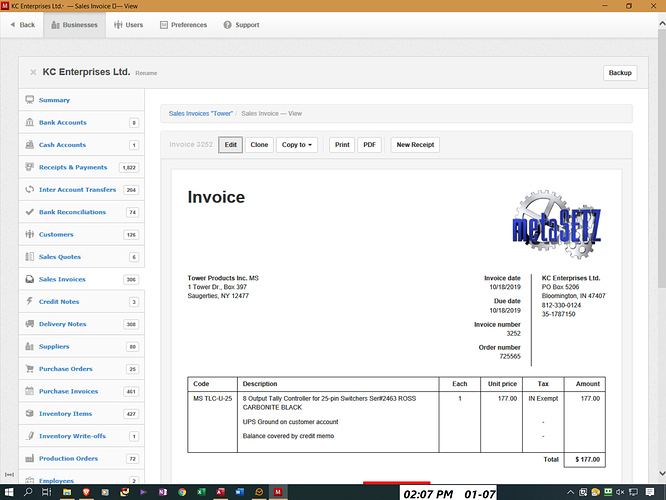This screenshot has height=500, width=666.
Task: Open Sales Invoices section
Action: click(x=62, y=279)
